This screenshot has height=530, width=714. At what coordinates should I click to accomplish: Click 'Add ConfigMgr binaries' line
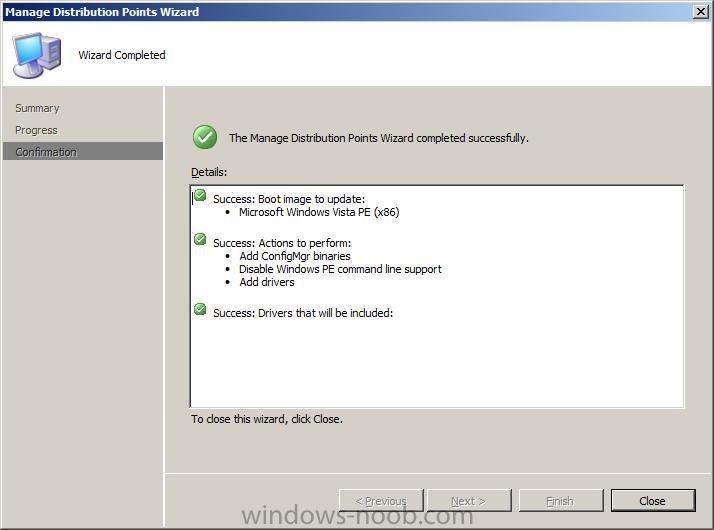pyautogui.click(x=295, y=256)
